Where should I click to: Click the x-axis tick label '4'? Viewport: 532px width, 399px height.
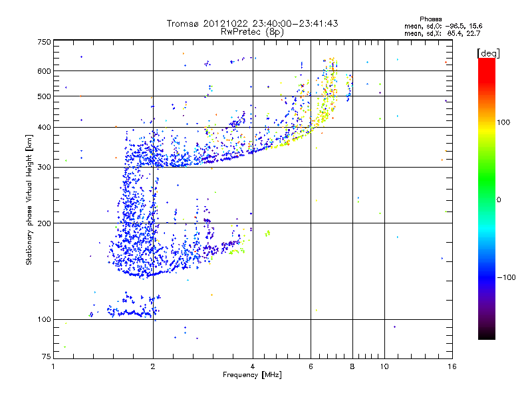click(x=253, y=366)
